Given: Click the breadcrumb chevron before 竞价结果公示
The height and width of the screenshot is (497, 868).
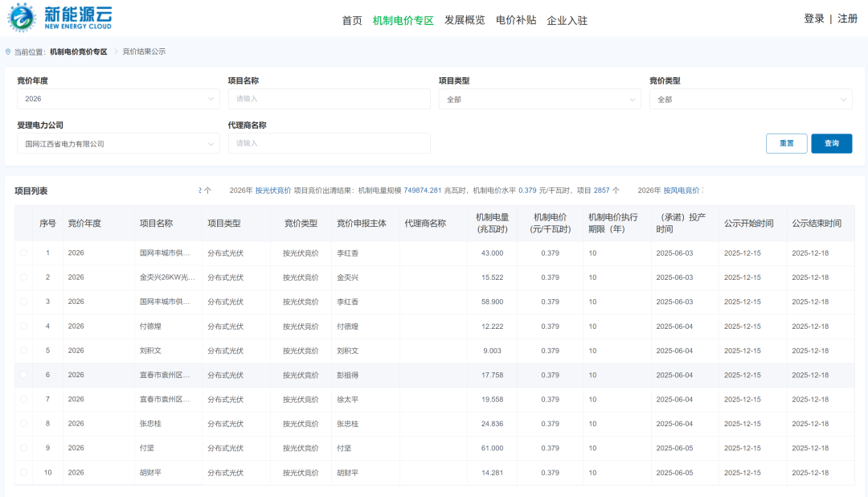Looking at the screenshot, I should 115,51.
